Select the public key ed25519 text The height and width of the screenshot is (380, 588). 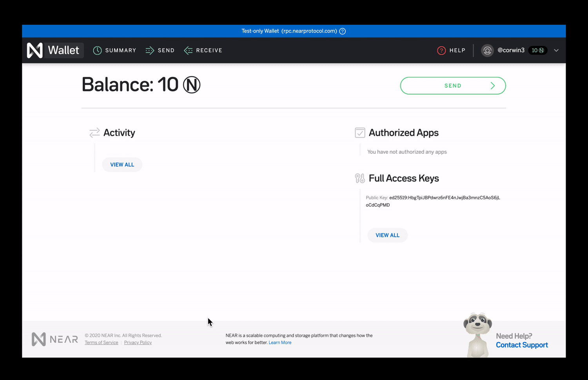pos(433,201)
